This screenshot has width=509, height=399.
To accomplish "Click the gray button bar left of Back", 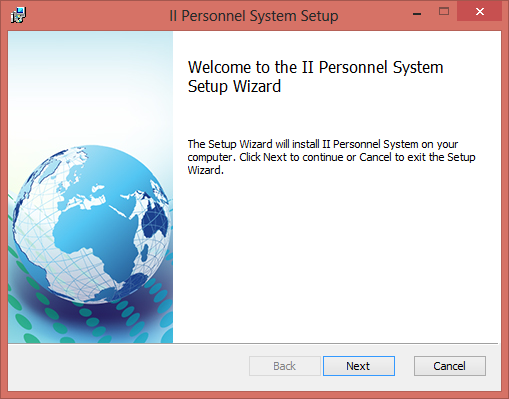I will click(128, 367).
